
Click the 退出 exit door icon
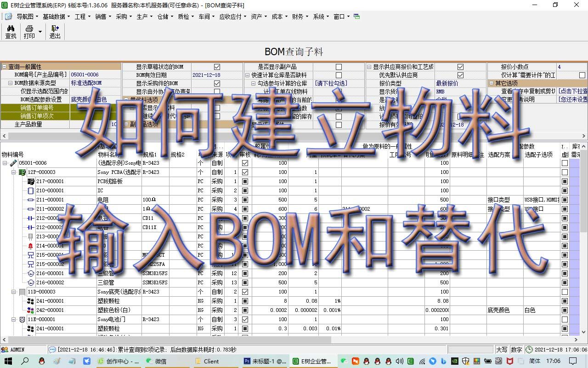point(55,29)
